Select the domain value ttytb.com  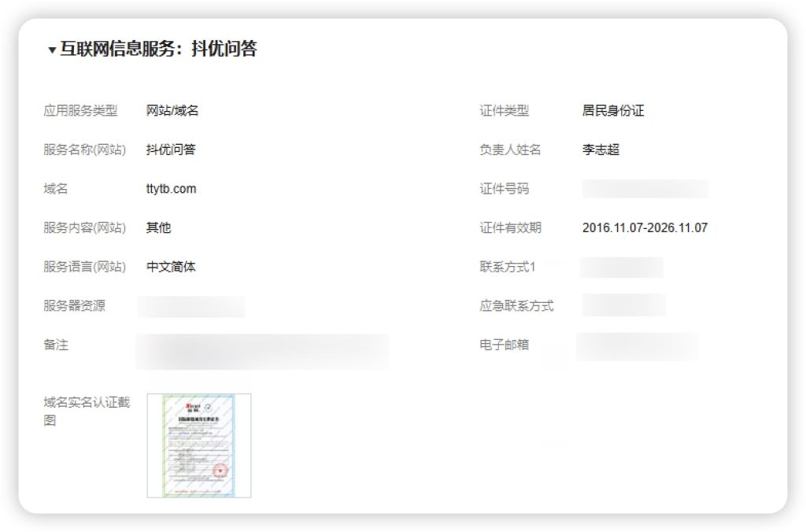tap(171, 189)
